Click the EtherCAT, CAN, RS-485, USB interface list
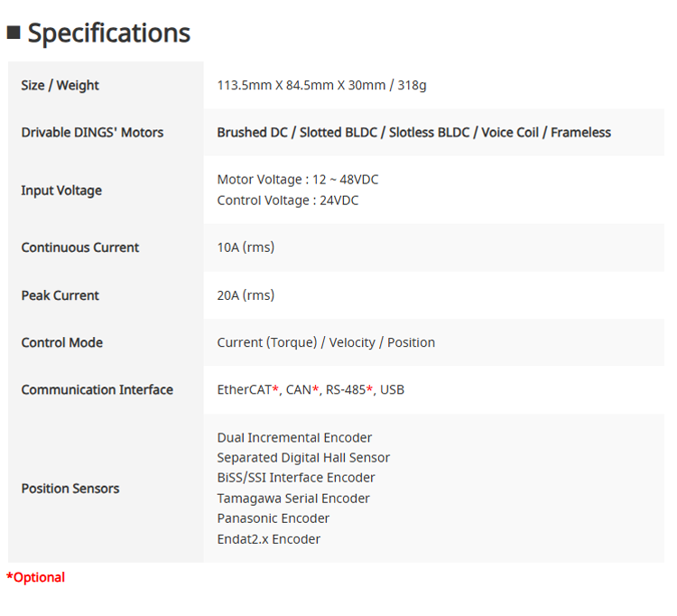 [x=311, y=390]
